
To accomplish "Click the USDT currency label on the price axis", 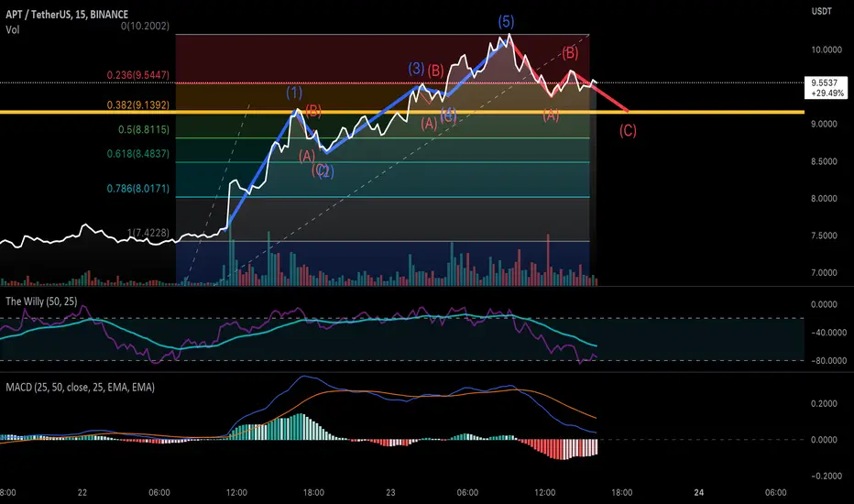I will [x=822, y=11].
